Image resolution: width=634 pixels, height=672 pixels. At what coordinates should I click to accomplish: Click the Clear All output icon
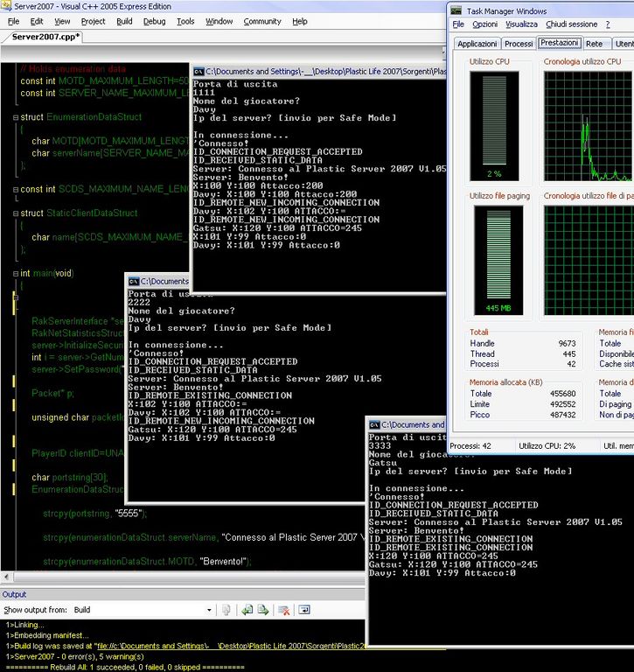[x=284, y=610]
